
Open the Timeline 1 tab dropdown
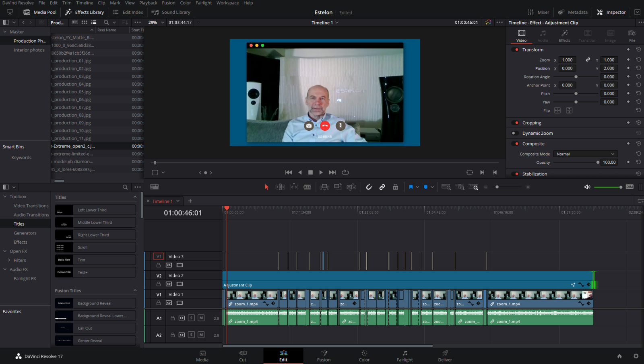pos(178,201)
